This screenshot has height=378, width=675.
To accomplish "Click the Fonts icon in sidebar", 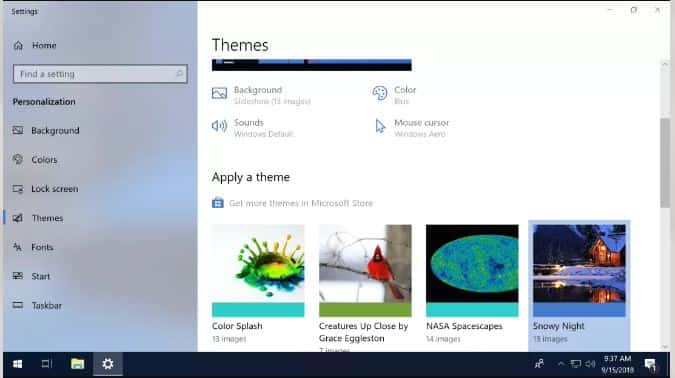I will tap(18, 247).
